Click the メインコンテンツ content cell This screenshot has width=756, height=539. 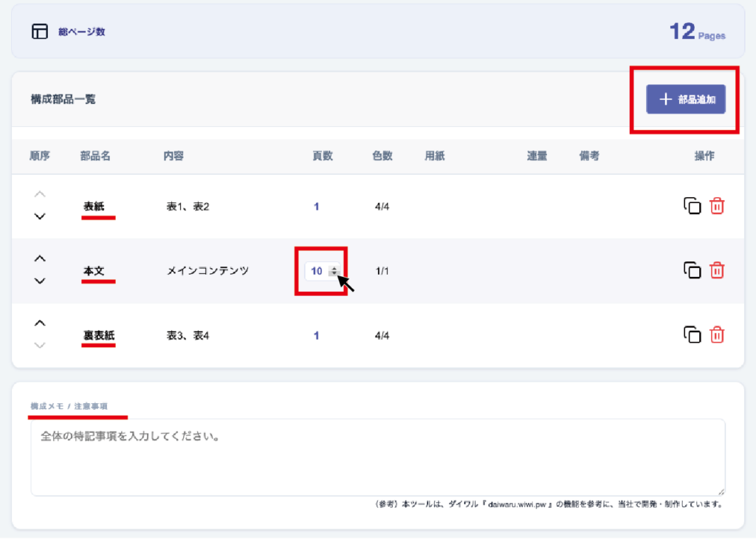[x=207, y=271]
